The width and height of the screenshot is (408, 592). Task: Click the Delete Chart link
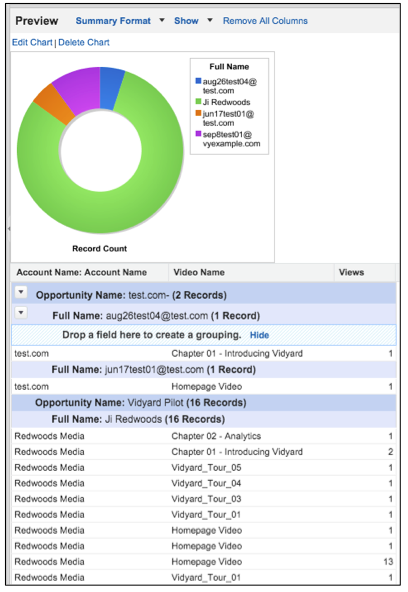click(84, 42)
